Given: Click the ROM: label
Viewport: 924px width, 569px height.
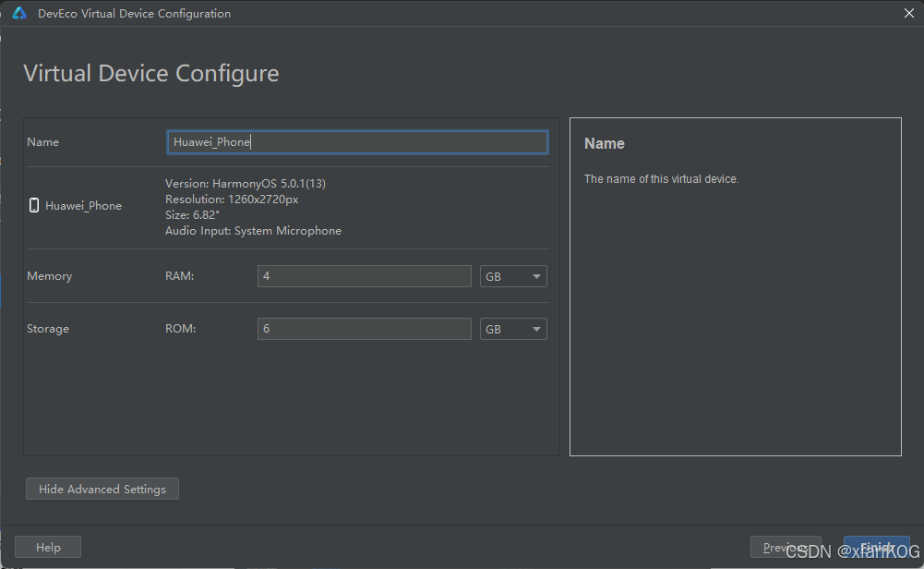Looking at the screenshot, I should pyautogui.click(x=180, y=329).
